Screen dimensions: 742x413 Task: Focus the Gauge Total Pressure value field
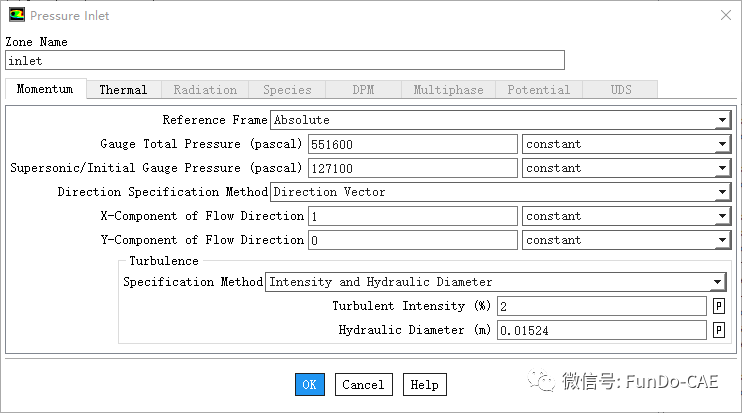point(412,144)
